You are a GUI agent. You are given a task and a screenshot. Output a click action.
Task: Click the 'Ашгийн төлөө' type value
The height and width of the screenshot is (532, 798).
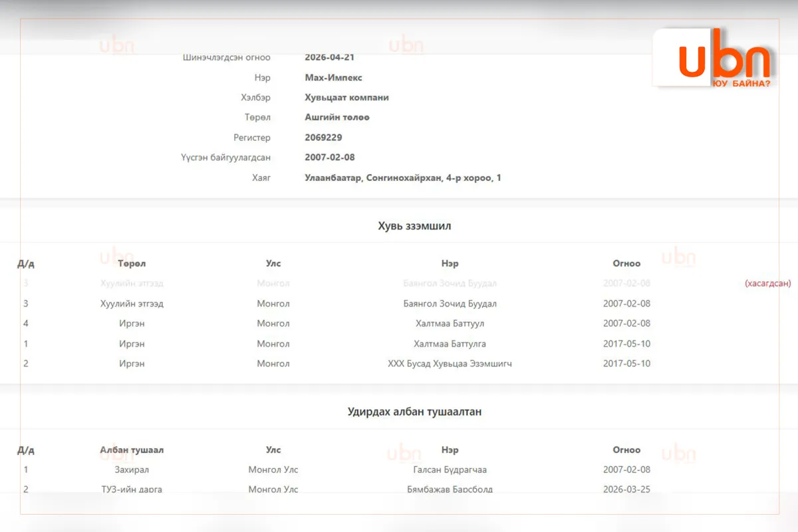[337, 118]
